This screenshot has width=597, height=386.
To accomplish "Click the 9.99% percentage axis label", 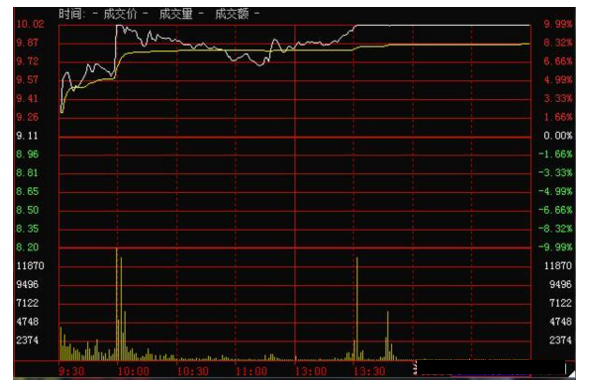I will point(558,24).
